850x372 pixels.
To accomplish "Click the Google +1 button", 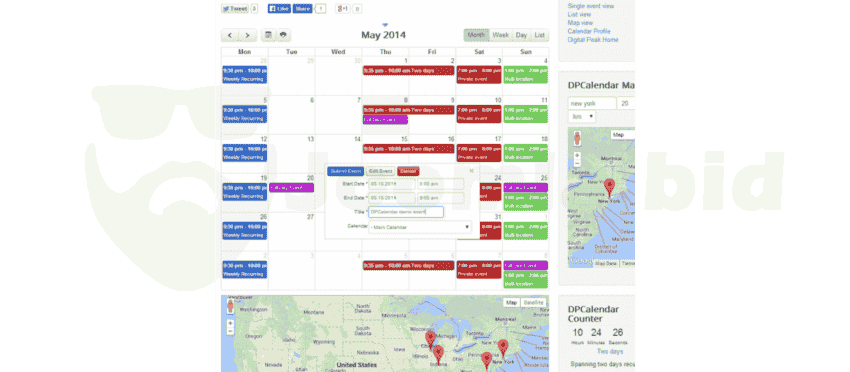I will click(343, 9).
